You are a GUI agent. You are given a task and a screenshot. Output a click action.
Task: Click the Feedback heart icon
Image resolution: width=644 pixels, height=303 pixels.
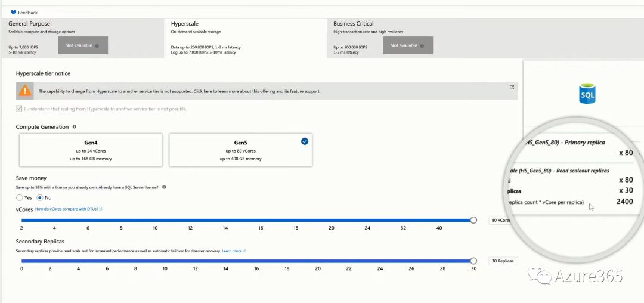(13, 13)
